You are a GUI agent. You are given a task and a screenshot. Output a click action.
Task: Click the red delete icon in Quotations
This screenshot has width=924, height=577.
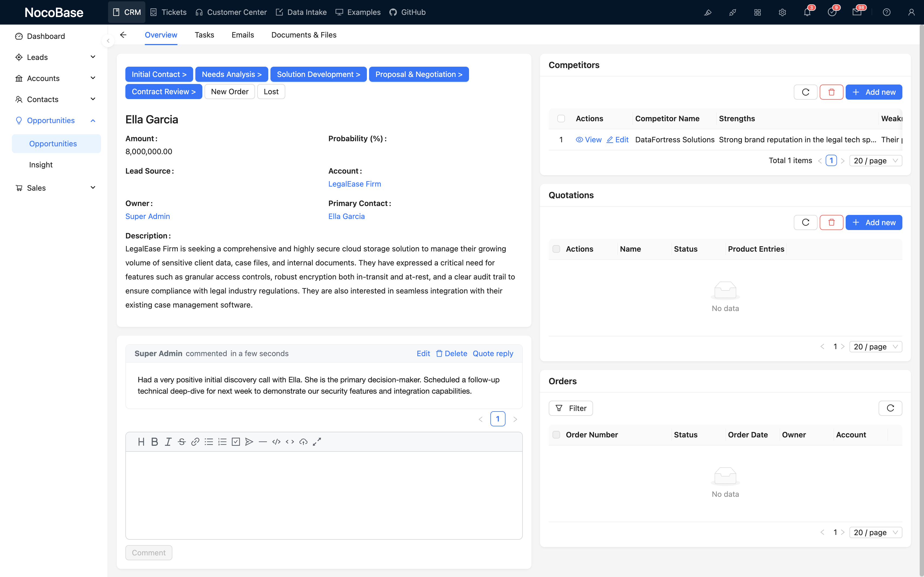[x=831, y=222]
